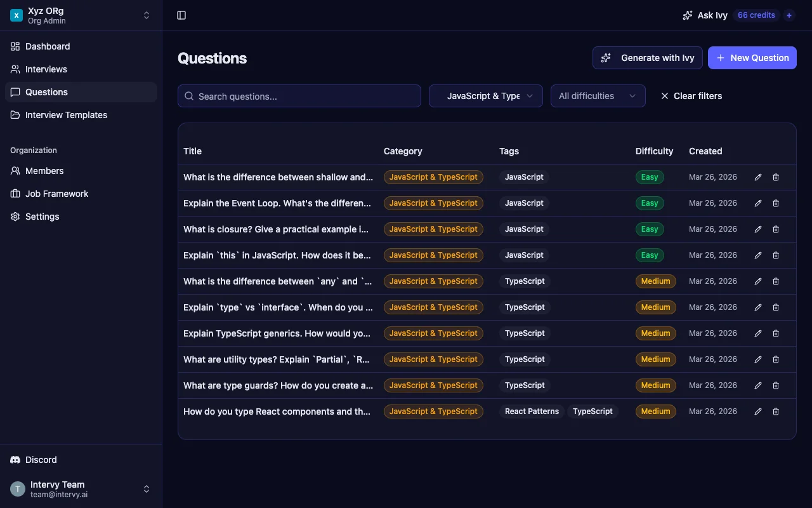This screenshot has width=812, height=508.
Task: Expand the Xyz ORg organization switcher
Action: pos(147,15)
